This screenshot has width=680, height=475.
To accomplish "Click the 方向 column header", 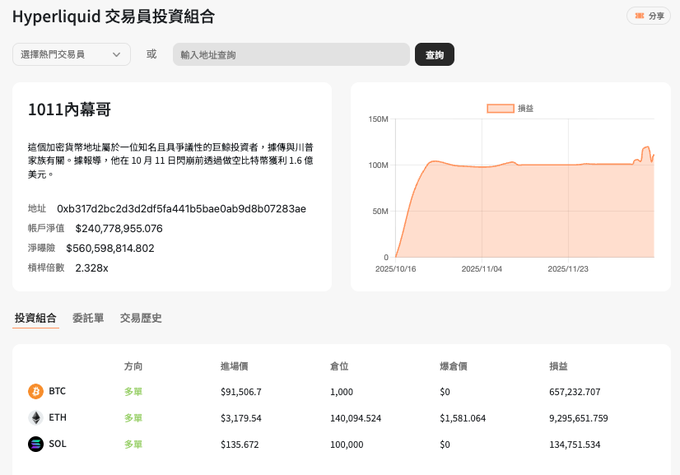I will click(x=133, y=367).
